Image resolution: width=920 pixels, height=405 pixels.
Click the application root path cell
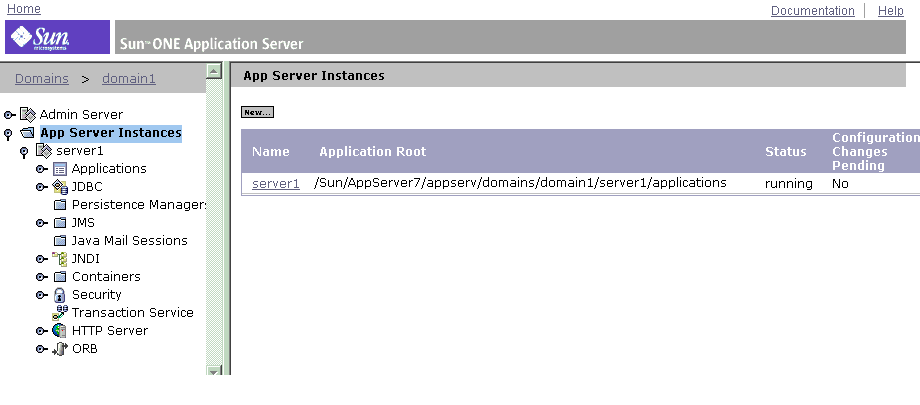click(x=520, y=183)
